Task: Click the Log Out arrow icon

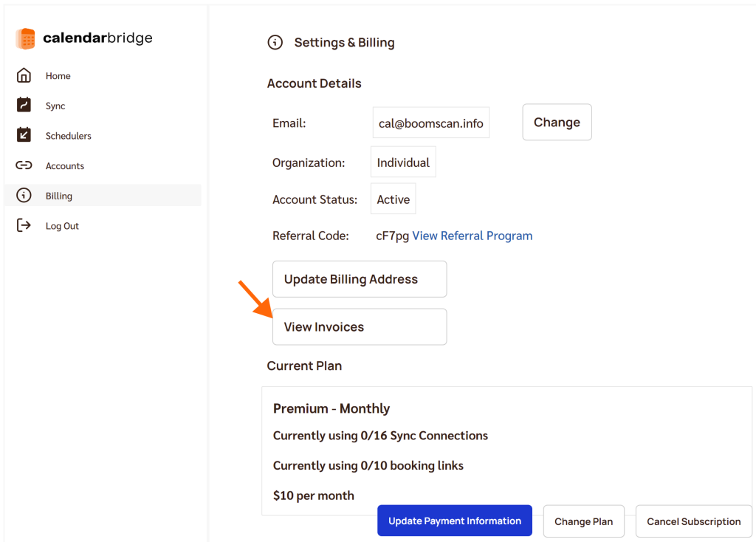Action: point(24,225)
